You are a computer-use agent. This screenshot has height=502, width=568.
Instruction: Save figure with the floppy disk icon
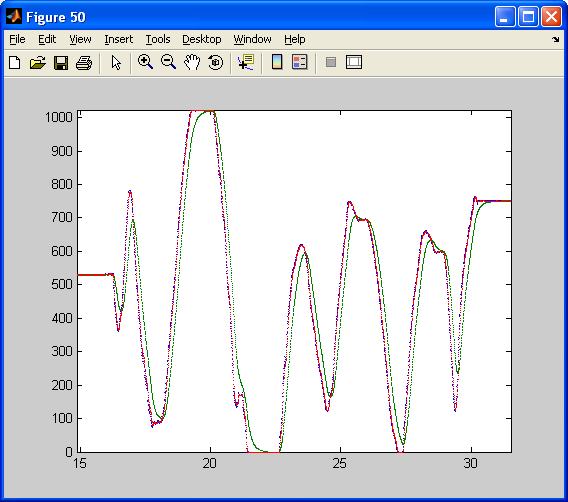(61, 63)
